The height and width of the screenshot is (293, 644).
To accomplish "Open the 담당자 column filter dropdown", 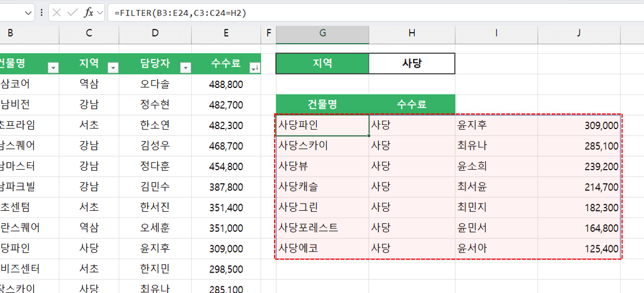I will (x=185, y=68).
